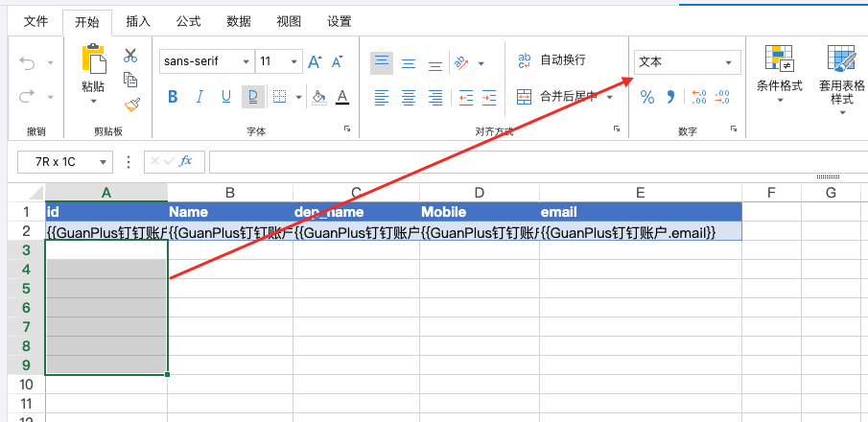Click the Copy icon
Viewport: 868px width, 422px height.
130,80
